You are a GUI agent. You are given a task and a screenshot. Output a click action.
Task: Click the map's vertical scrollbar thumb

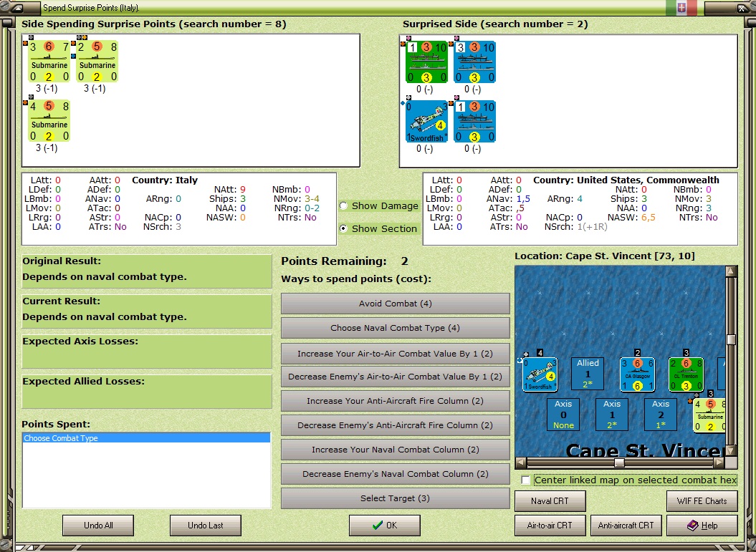pyautogui.click(x=731, y=339)
